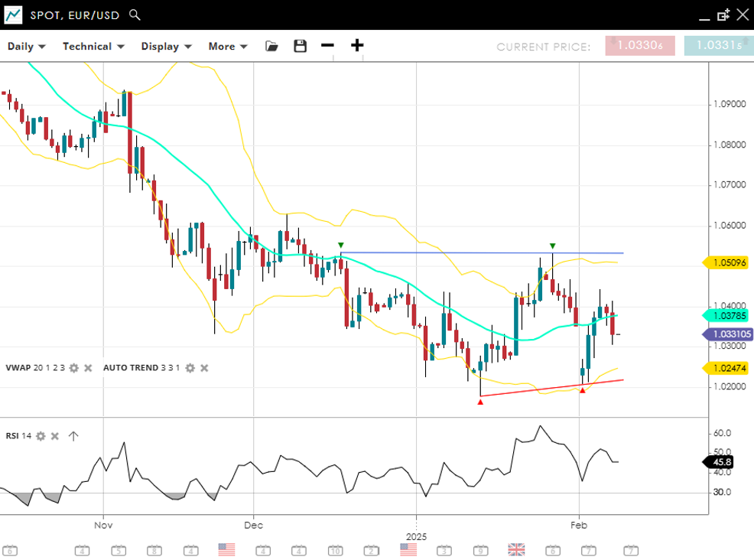Open VWAP indicator settings gear

click(x=74, y=368)
